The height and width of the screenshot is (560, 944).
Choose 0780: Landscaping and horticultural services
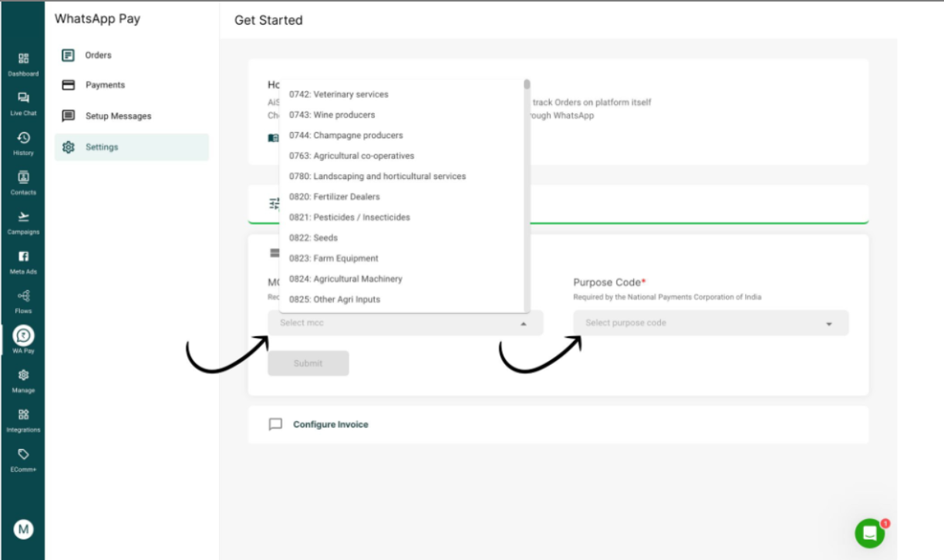[x=401, y=176]
